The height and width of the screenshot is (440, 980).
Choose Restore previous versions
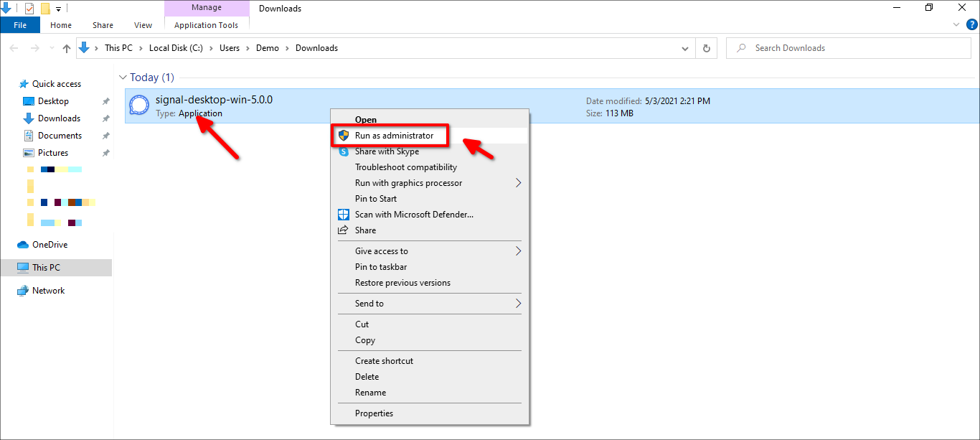[430, 283]
